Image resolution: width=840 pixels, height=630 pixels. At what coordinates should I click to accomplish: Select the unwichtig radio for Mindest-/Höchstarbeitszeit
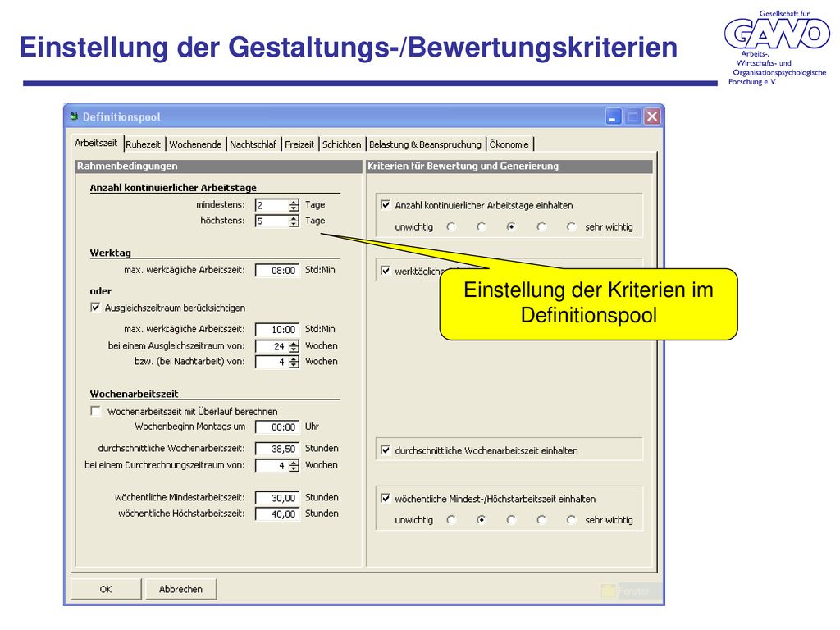[451, 519]
